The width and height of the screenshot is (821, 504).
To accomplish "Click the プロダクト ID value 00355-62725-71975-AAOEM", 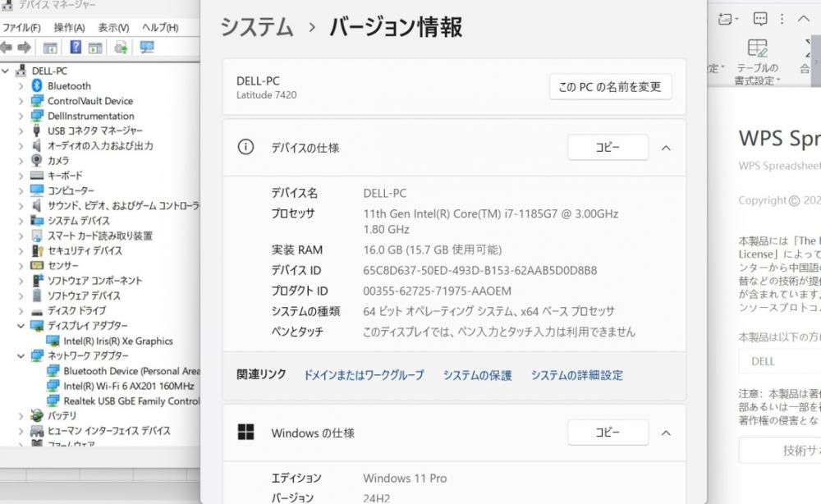I will (x=438, y=291).
